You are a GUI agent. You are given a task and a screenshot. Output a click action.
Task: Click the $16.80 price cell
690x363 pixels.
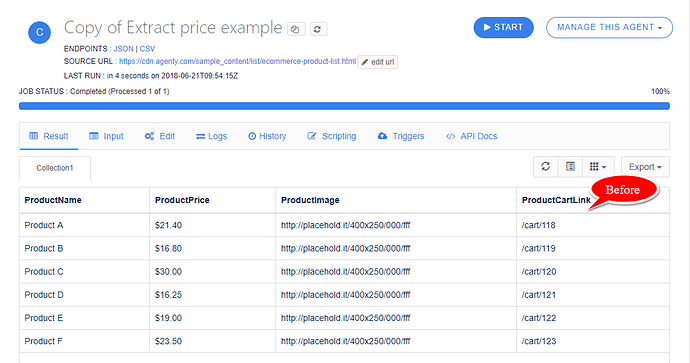click(x=213, y=249)
